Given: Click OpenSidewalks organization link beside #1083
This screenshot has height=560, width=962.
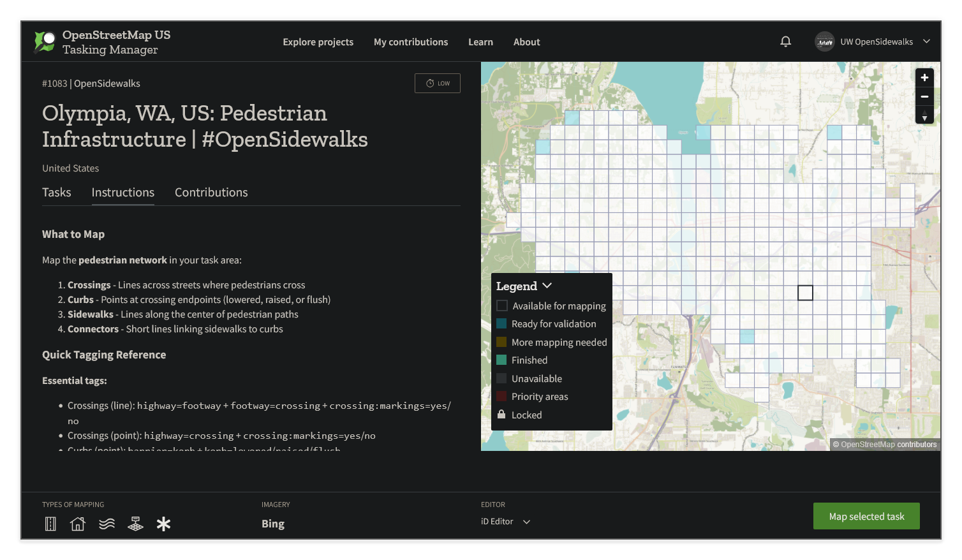Looking at the screenshot, I should coord(107,84).
